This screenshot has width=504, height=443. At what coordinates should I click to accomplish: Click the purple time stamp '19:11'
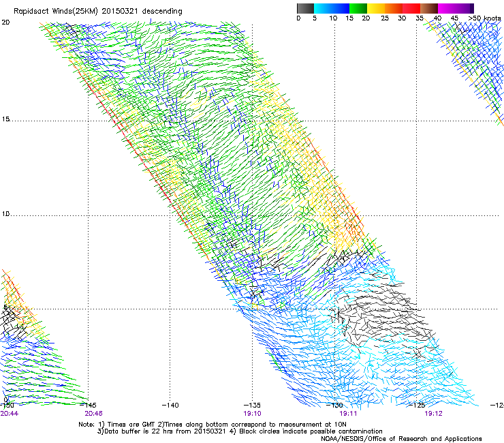tap(348, 414)
